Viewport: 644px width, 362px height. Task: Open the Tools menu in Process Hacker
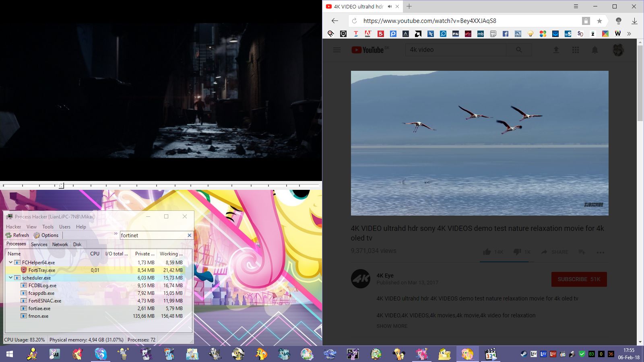(48, 227)
